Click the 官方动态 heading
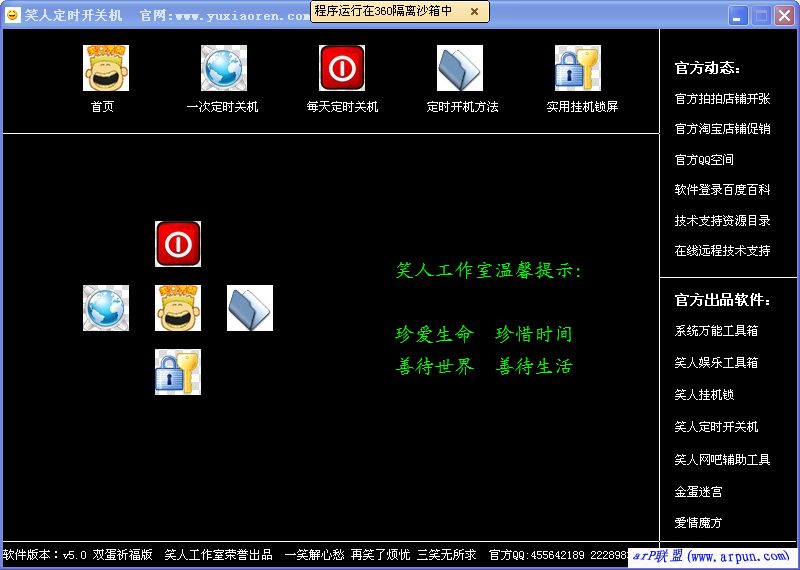The height and width of the screenshot is (570, 800). click(707, 68)
